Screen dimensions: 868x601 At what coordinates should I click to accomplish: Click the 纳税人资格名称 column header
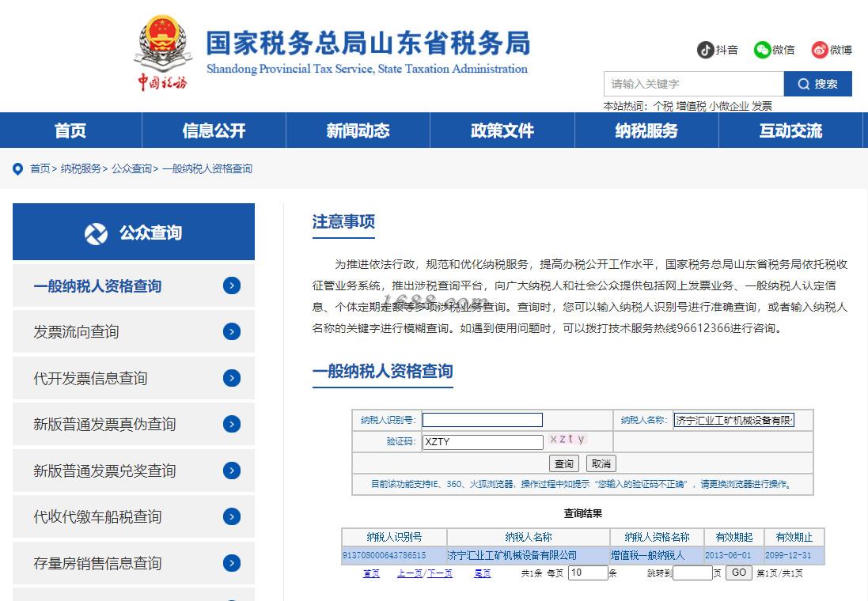657,538
